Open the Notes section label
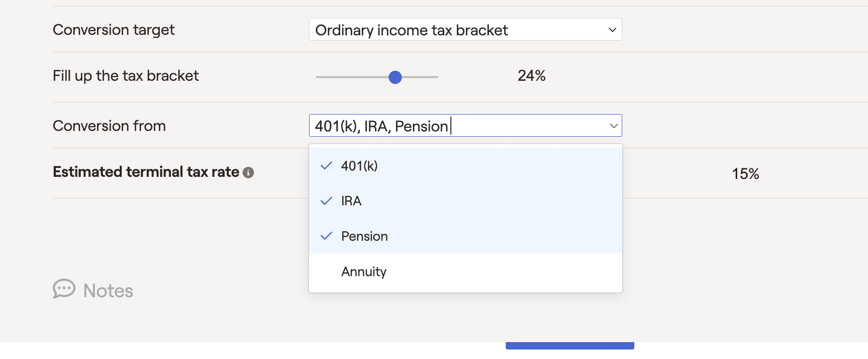 pyautogui.click(x=108, y=291)
